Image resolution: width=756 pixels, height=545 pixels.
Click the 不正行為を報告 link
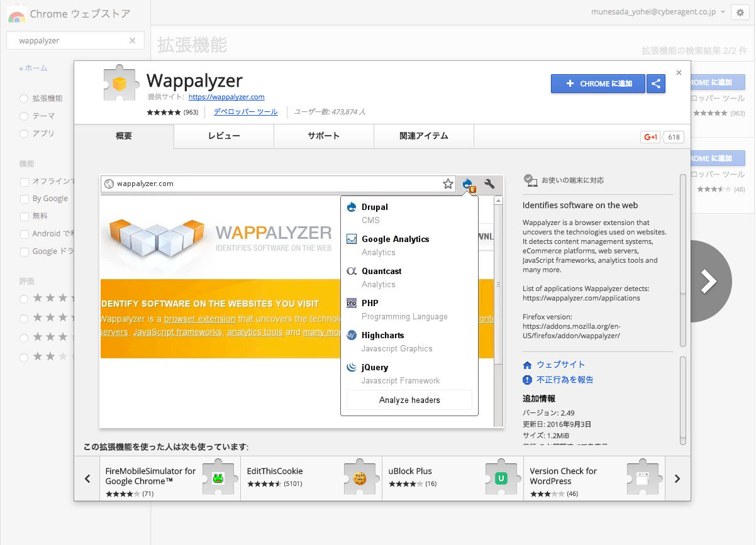pos(565,380)
